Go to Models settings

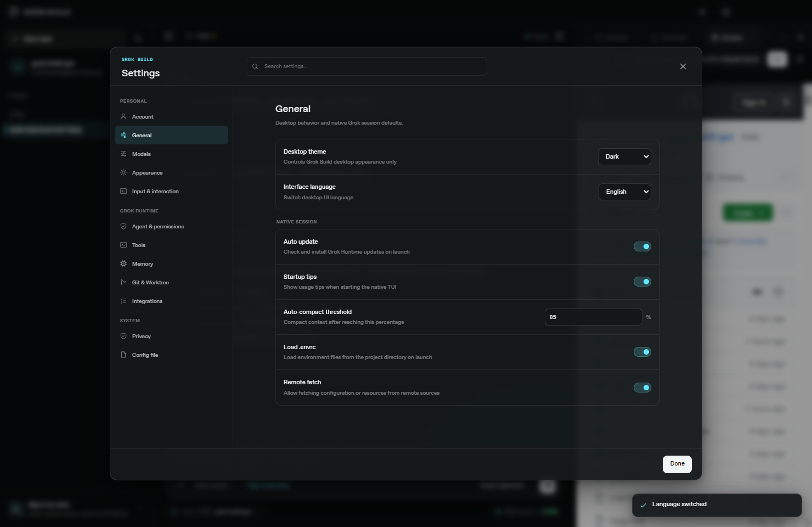tap(171, 154)
